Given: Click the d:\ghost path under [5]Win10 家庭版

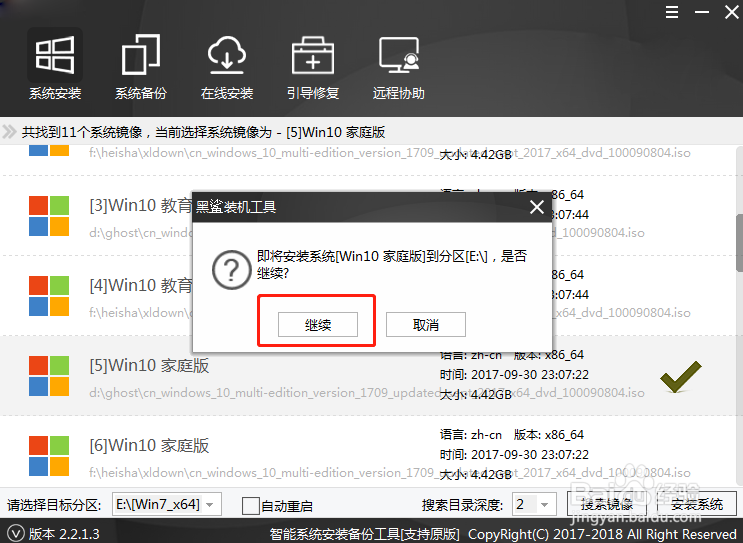Looking at the screenshot, I should (366, 393).
